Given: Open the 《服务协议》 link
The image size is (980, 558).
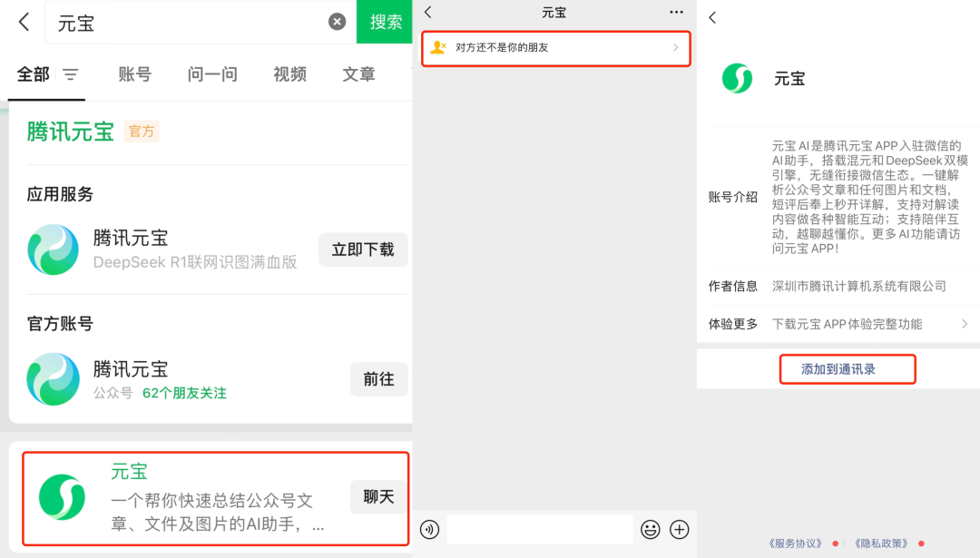Looking at the screenshot, I should click(x=795, y=543).
